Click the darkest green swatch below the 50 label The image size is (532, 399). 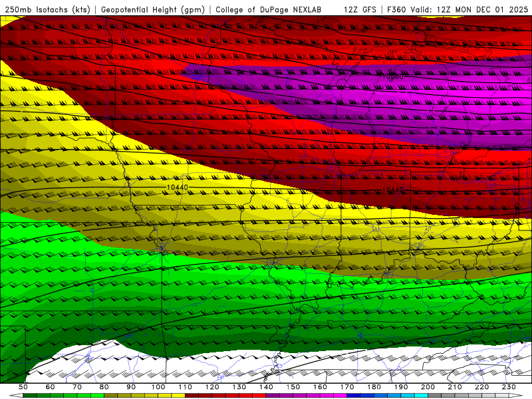pos(30,396)
